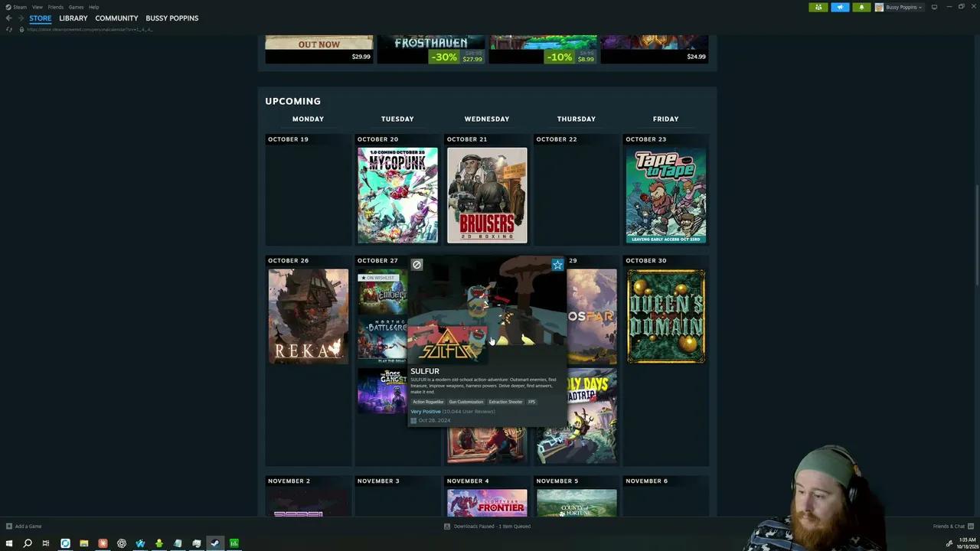Image resolution: width=980 pixels, height=551 pixels.
Task: Open the Tape to Tape thumbnail
Action: (x=666, y=195)
